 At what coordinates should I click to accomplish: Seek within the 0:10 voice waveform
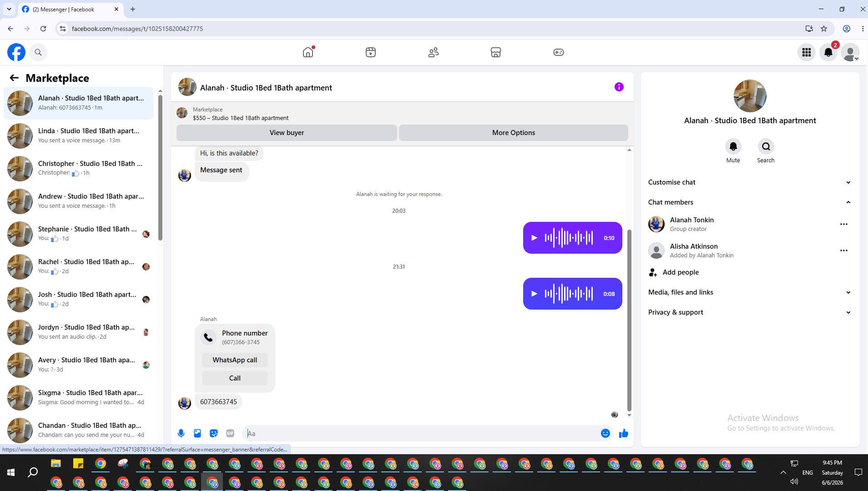pyautogui.click(x=569, y=238)
